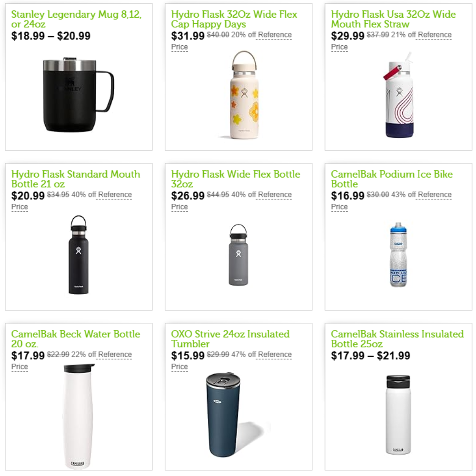Open the CamelBak Stainless Insulated Bottle 25oz link
Image resolution: width=476 pixels, height=476 pixels.
coord(397,339)
